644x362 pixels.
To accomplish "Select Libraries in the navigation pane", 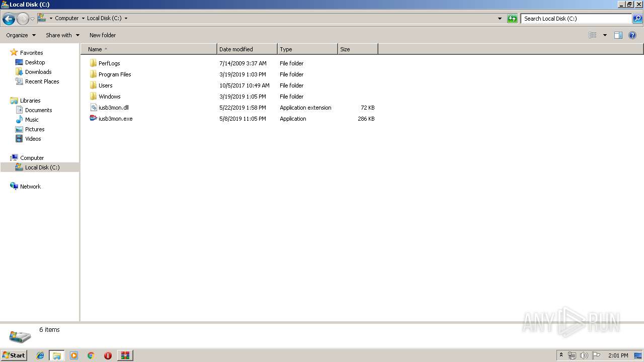I will tap(30, 101).
